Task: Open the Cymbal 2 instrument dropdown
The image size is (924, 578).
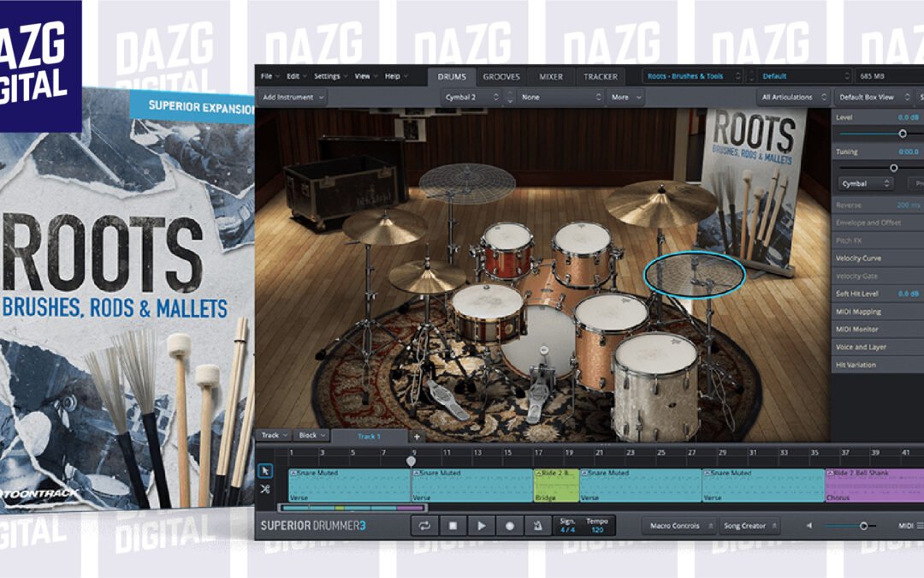Action: (x=472, y=98)
